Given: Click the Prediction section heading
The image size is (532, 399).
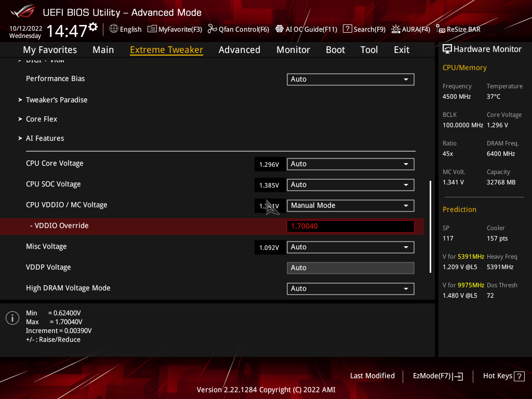Looking at the screenshot, I should [459, 210].
